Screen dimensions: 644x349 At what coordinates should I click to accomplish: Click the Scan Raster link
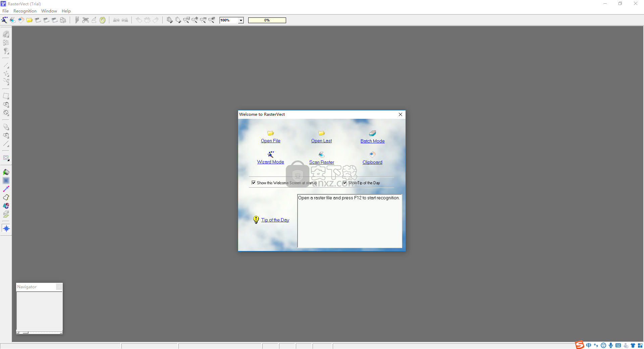(x=321, y=162)
